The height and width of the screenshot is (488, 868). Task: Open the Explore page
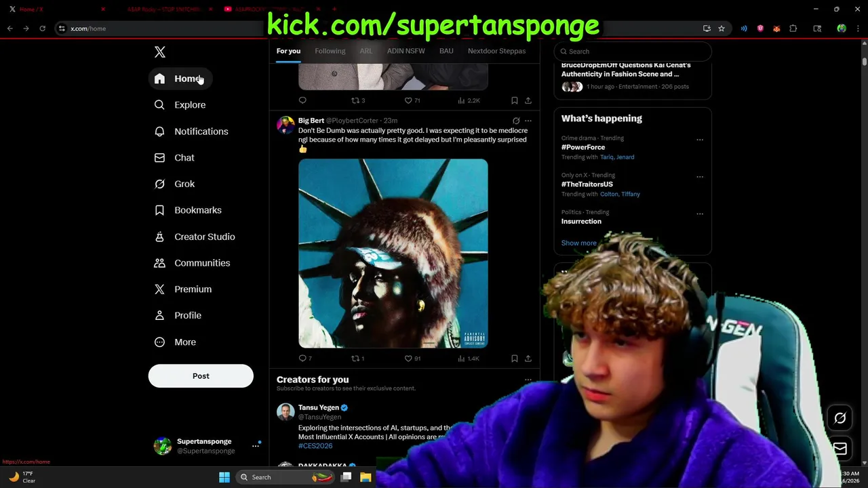click(x=180, y=105)
